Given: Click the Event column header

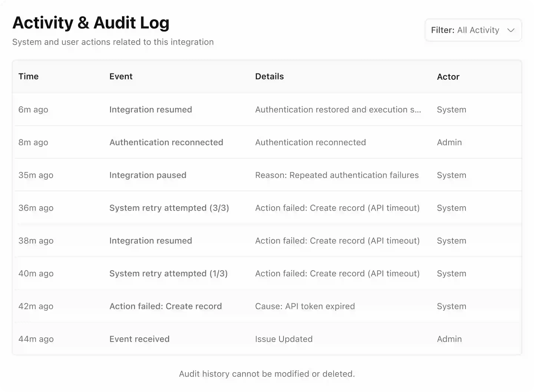Looking at the screenshot, I should [x=121, y=76].
